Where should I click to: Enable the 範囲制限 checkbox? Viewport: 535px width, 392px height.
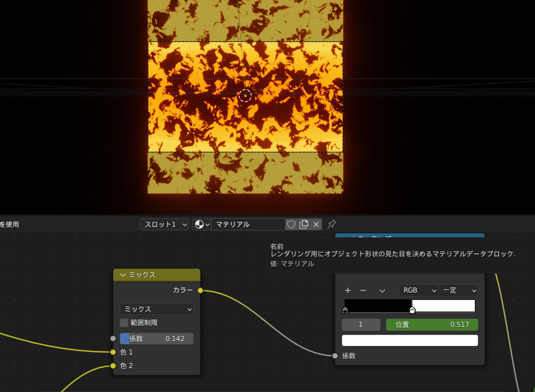click(x=124, y=323)
